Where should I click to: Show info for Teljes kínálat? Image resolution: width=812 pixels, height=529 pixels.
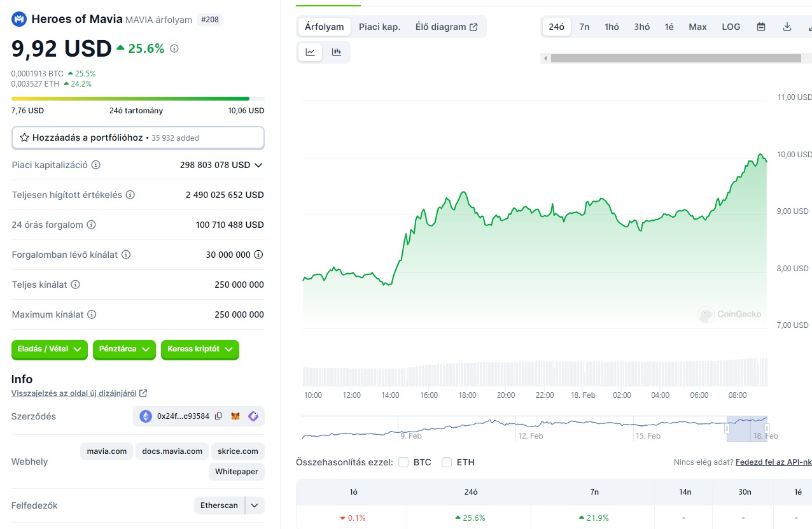(x=76, y=285)
